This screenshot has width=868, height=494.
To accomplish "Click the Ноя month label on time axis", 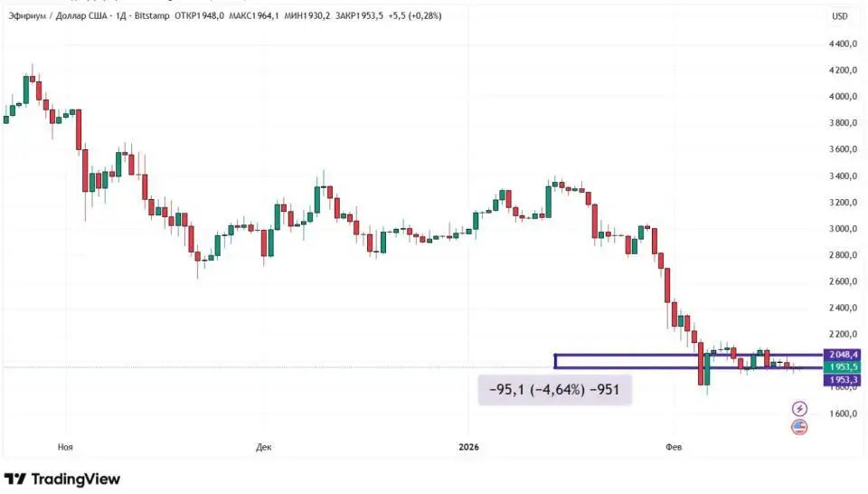I will click(x=65, y=447).
